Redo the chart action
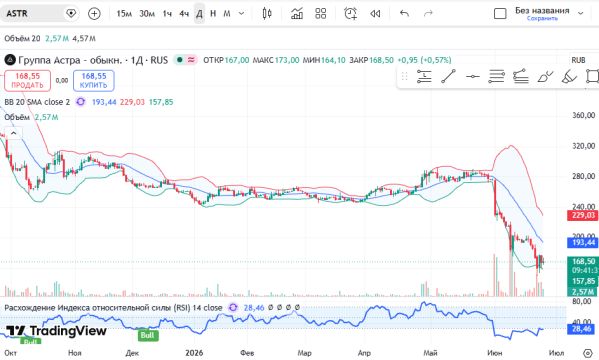The image size is (599, 360). coord(428,14)
